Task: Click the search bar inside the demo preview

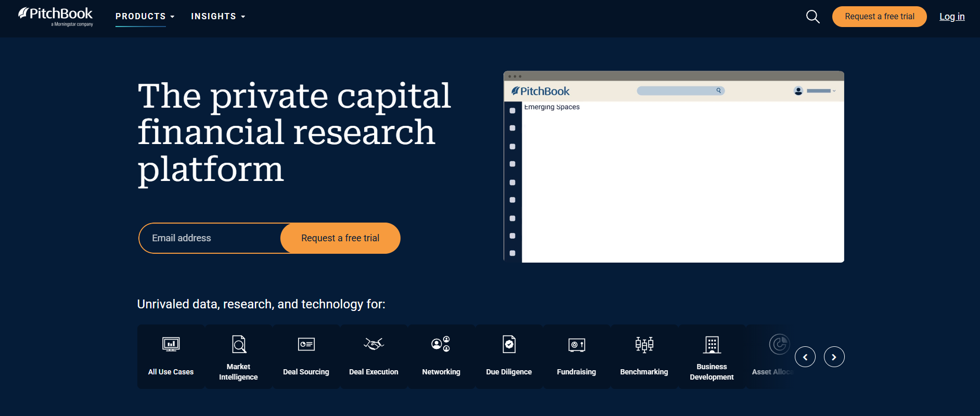Action: (x=680, y=90)
